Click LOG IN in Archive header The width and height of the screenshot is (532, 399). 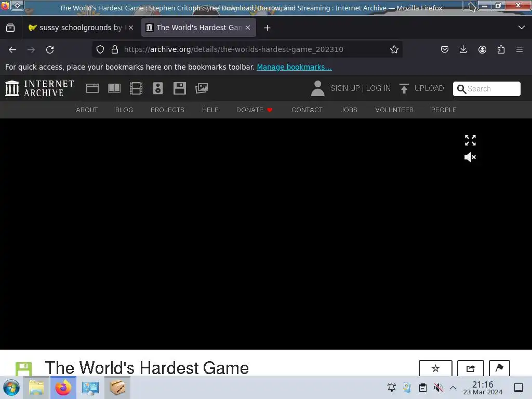(378, 88)
